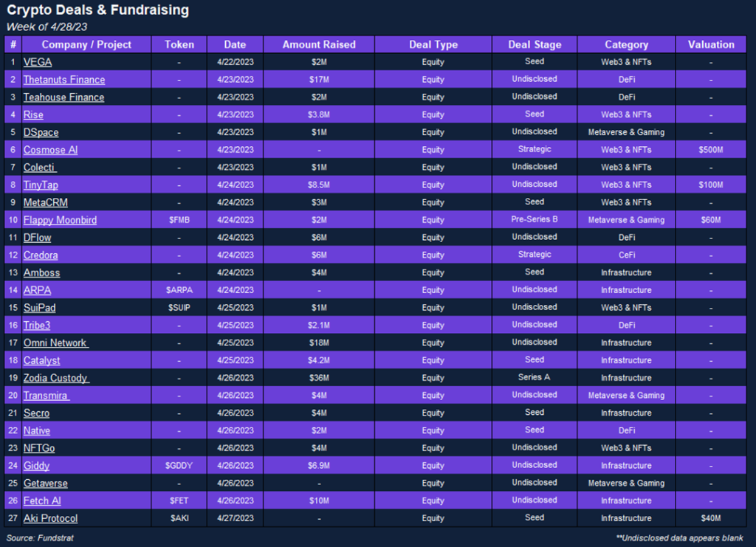Click the Token column header
This screenshot has width=756, height=547.
click(x=179, y=44)
